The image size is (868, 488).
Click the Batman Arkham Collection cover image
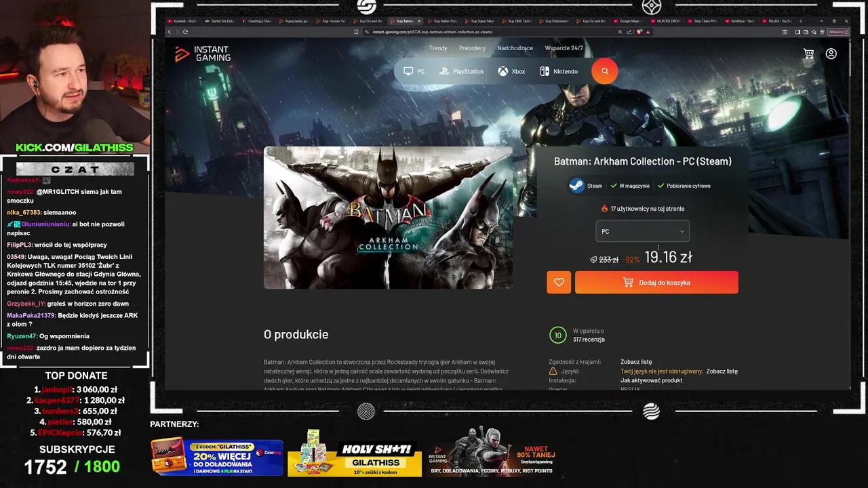(x=388, y=218)
